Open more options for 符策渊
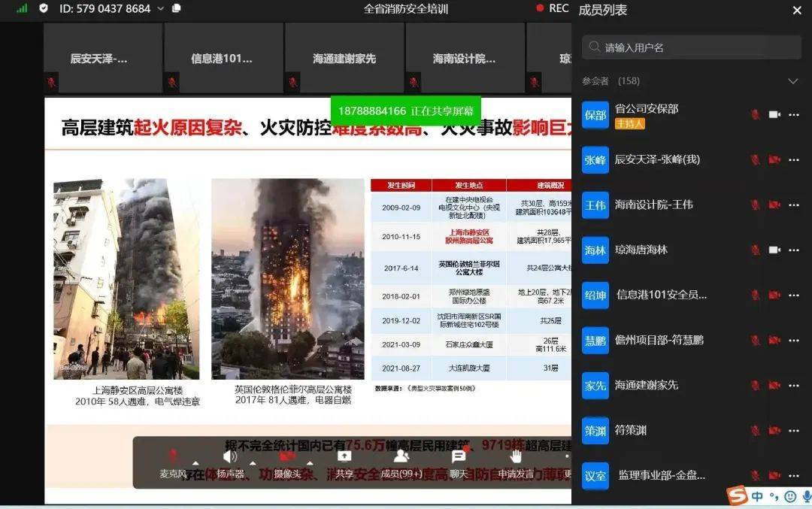This screenshot has height=509, width=812. pos(794,430)
